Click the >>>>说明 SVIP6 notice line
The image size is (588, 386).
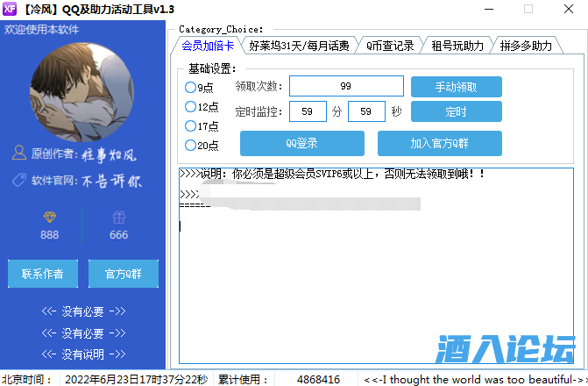coord(332,174)
